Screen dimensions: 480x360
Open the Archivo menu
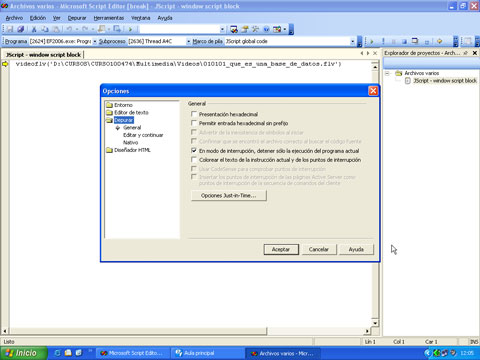pyautogui.click(x=14, y=18)
